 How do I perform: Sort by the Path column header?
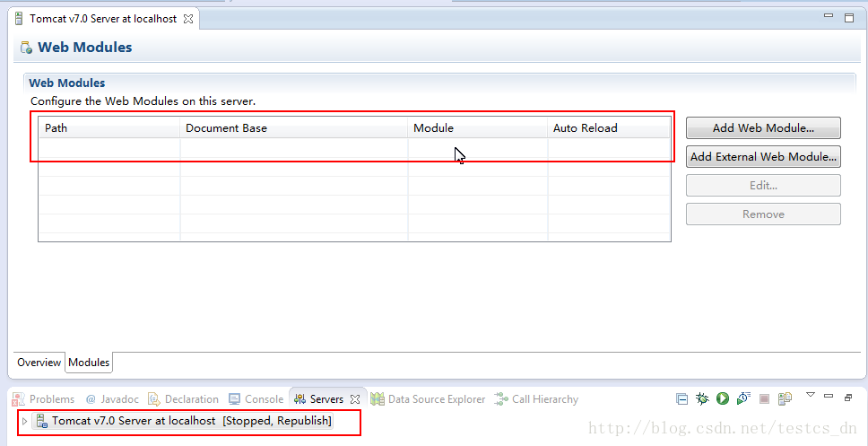(109, 128)
